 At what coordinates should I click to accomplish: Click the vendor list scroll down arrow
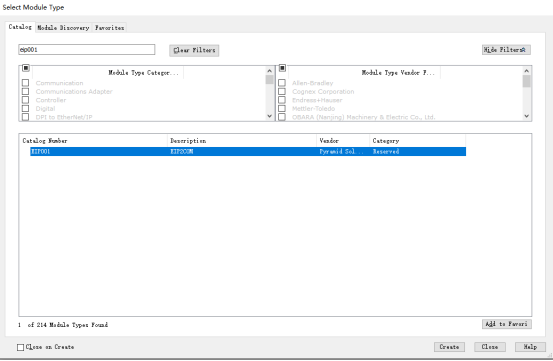(x=527, y=116)
